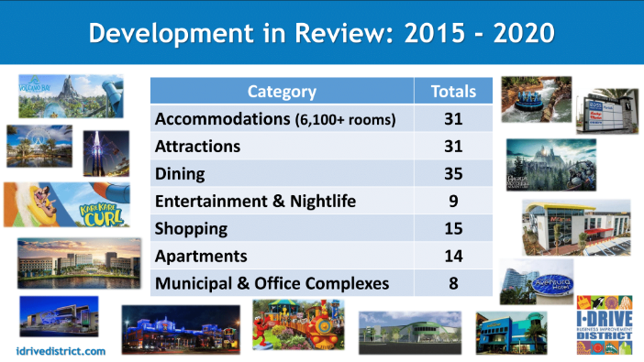Click the I-Drive Business Improvement District logo
The height and width of the screenshot is (362, 644).
click(605, 325)
